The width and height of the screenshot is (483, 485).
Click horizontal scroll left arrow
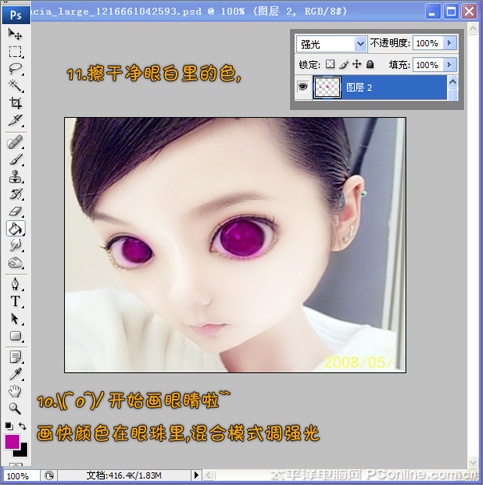(x=208, y=475)
